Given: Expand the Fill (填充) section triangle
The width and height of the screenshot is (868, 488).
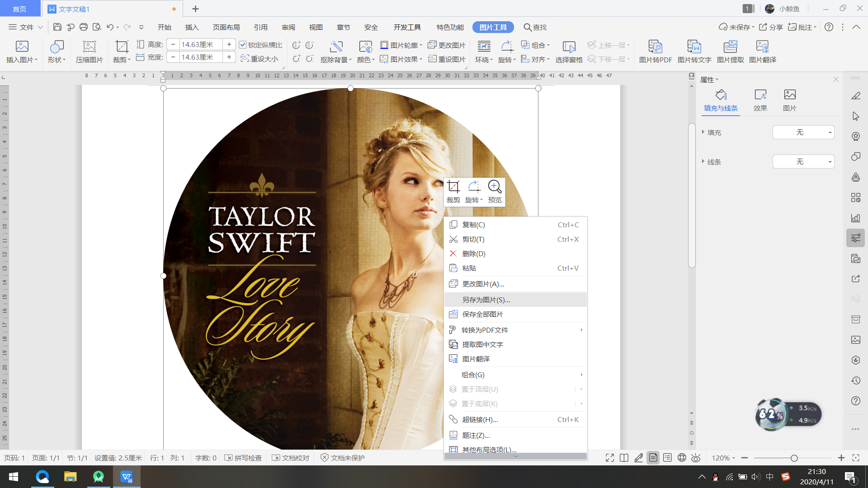Looking at the screenshot, I should tap(703, 132).
